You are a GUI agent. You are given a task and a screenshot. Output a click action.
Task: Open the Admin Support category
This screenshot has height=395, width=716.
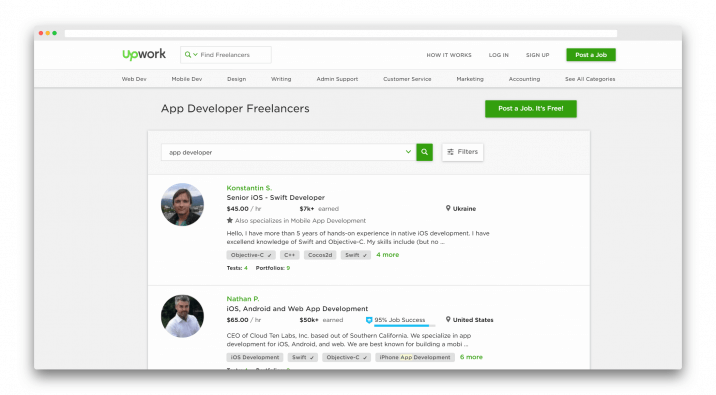337,79
